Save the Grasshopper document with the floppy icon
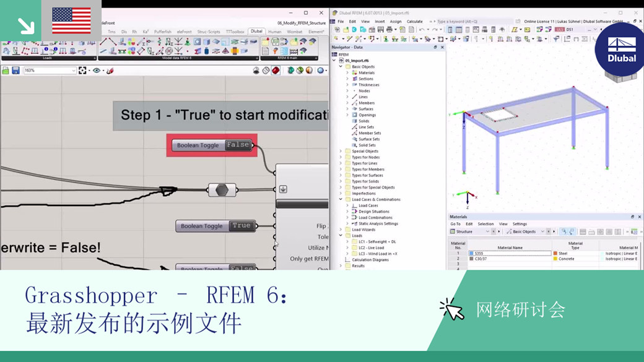Screen dimensions: 644x362 pos(15,71)
